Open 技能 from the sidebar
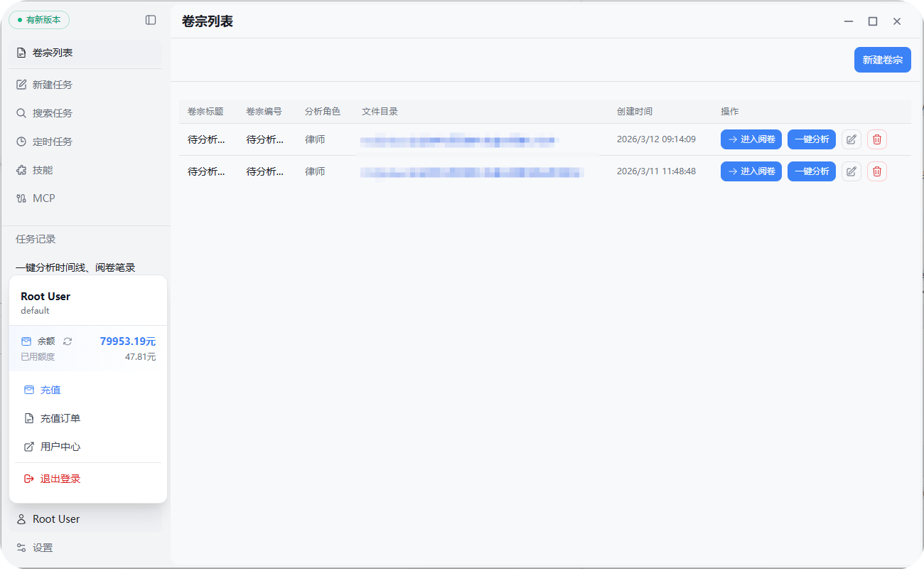 click(x=43, y=170)
